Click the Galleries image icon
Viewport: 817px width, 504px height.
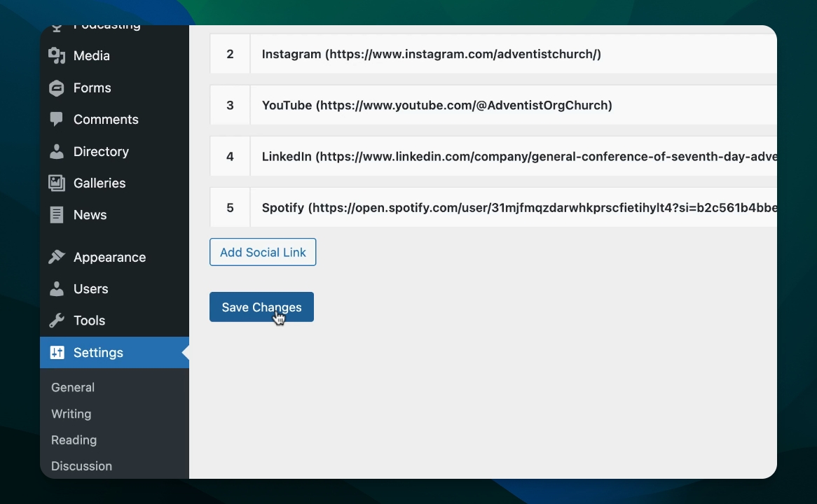57,183
